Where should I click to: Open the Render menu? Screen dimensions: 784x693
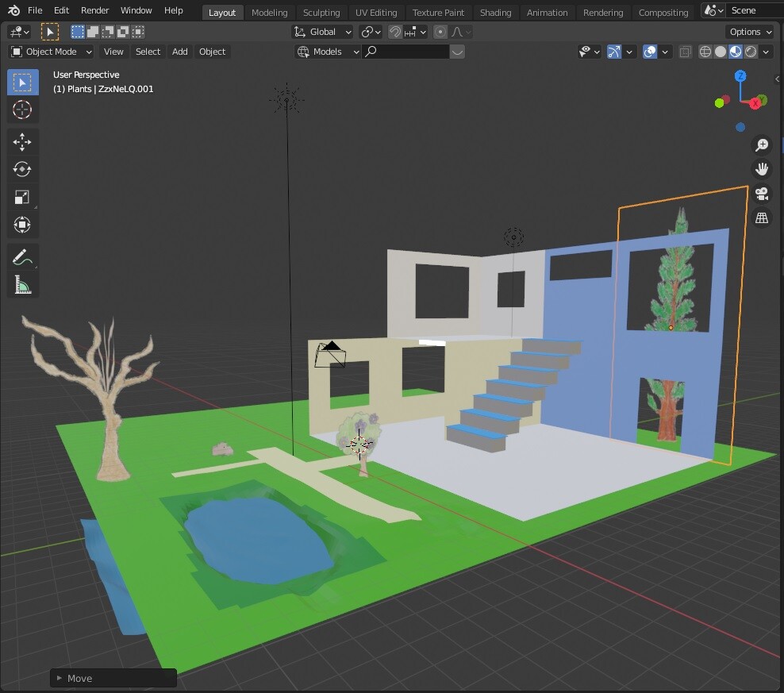(94, 10)
